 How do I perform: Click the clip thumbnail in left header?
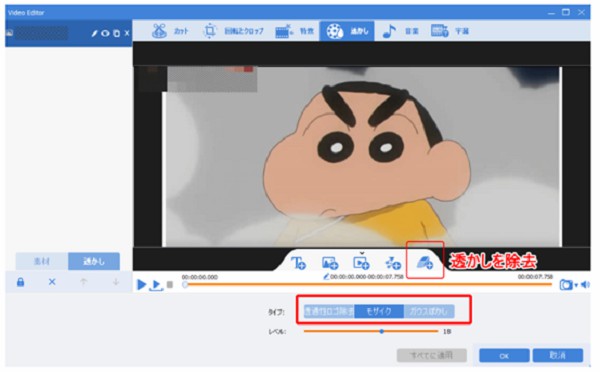(9, 33)
